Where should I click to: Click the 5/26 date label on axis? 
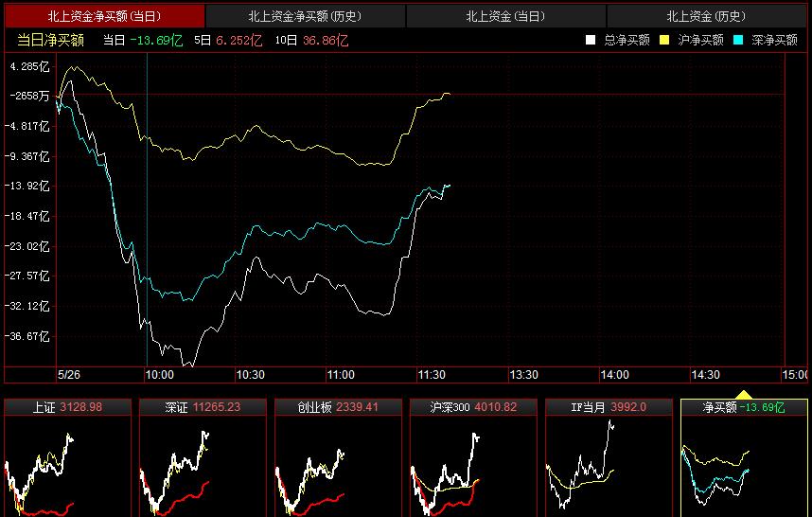(x=70, y=375)
